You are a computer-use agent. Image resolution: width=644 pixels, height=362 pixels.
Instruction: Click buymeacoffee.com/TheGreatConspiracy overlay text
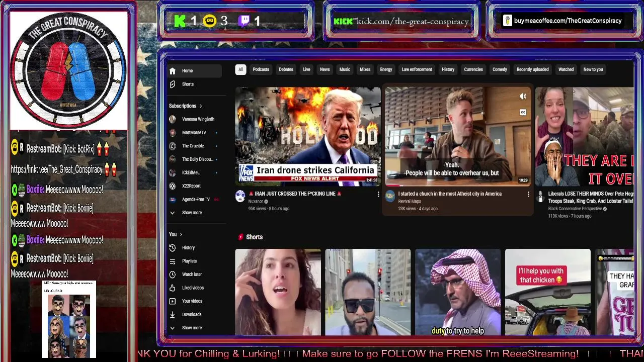pos(568,21)
